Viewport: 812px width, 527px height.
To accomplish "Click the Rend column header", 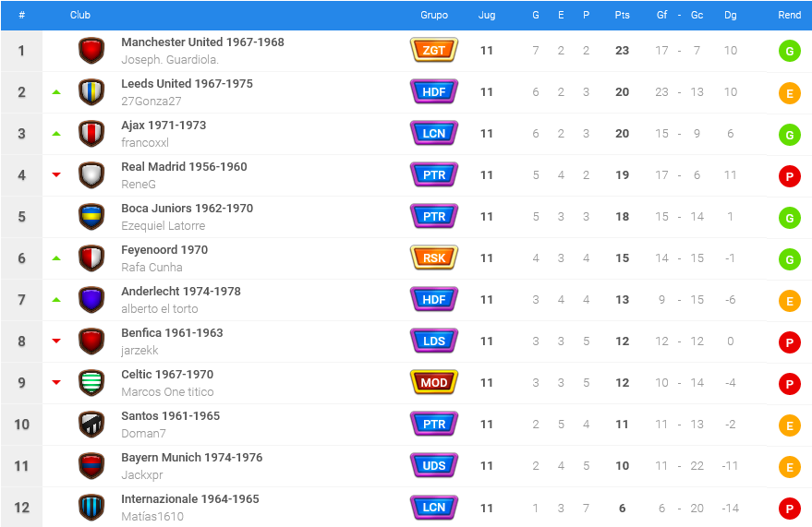I will click(789, 15).
